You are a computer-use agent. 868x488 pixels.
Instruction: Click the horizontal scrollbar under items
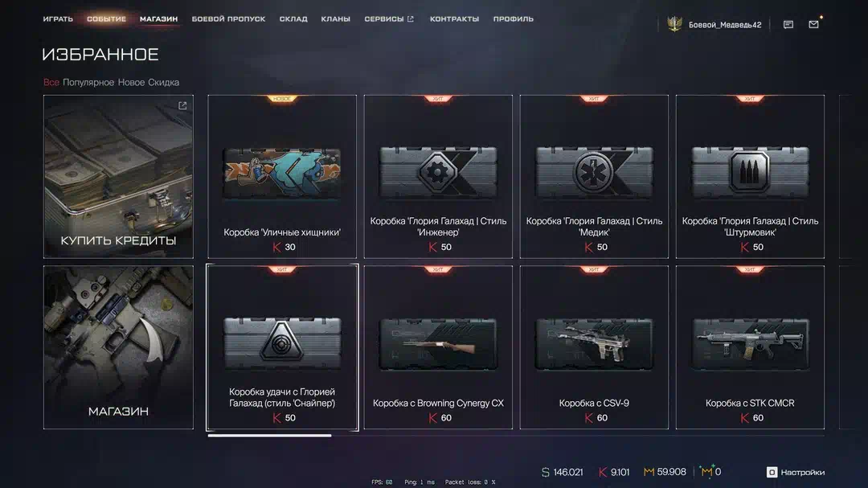click(269, 436)
